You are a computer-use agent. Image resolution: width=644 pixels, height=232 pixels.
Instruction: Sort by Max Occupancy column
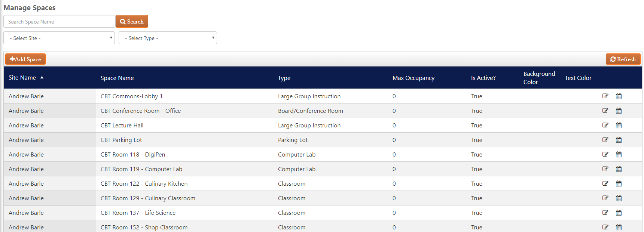[x=413, y=78]
